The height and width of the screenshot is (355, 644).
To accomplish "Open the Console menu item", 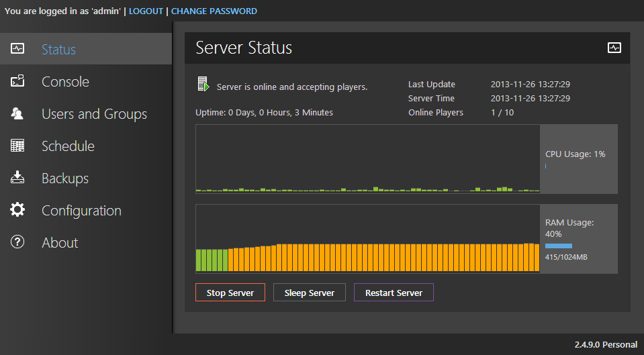I will (x=65, y=82).
